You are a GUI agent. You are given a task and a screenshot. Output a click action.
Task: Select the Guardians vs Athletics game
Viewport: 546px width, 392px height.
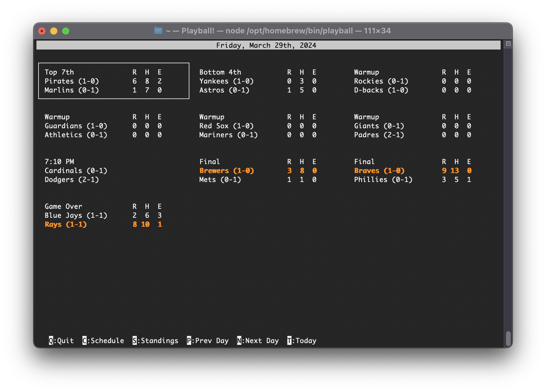tap(103, 126)
